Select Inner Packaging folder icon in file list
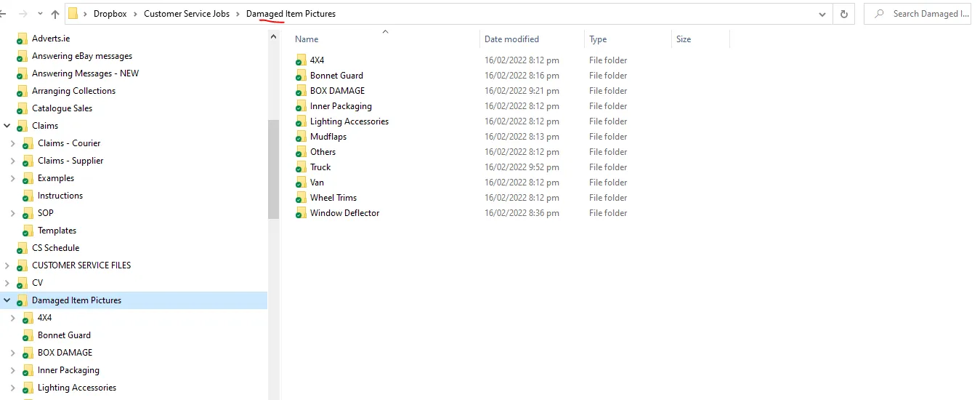 (x=301, y=106)
